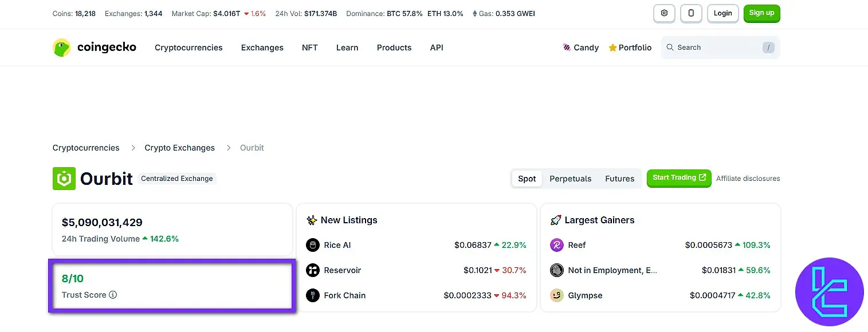Switch to the Perpetuals tab

point(570,179)
